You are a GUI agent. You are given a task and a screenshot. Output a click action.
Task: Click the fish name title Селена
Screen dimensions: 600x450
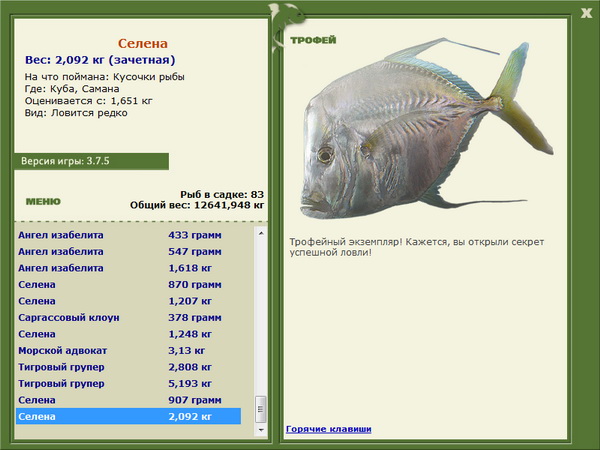(x=143, y=43)
